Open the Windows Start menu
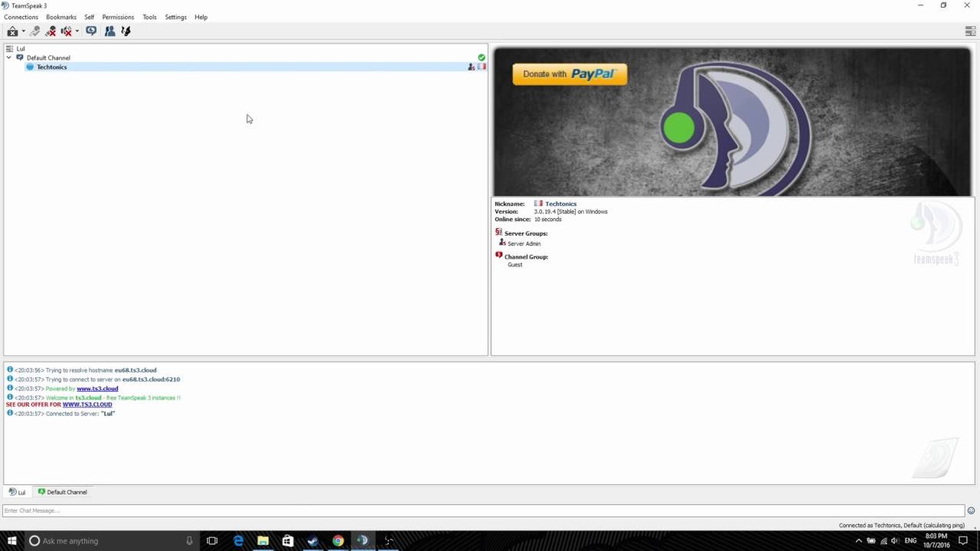Image resolution: width=980 pixels, height=551 pixels. [x=12, y=540]
